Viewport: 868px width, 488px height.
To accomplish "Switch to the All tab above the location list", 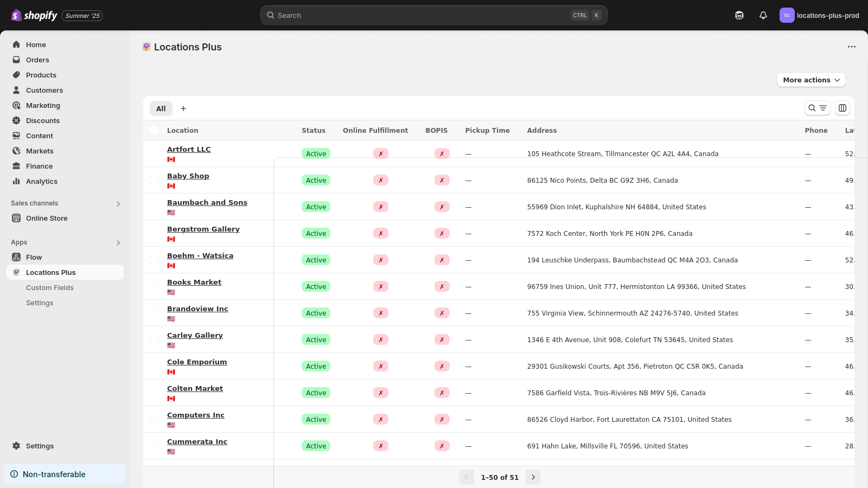I will click(x=161, y=108).
